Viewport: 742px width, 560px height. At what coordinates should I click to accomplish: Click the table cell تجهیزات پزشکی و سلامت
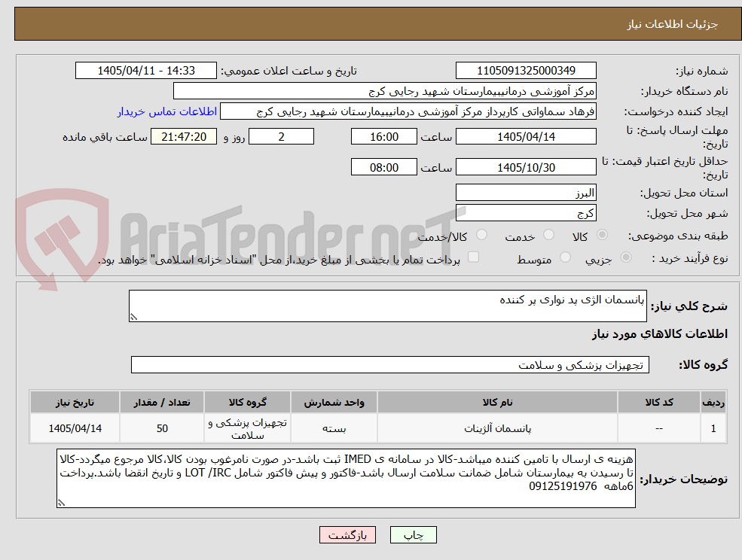tap(248, 428)
